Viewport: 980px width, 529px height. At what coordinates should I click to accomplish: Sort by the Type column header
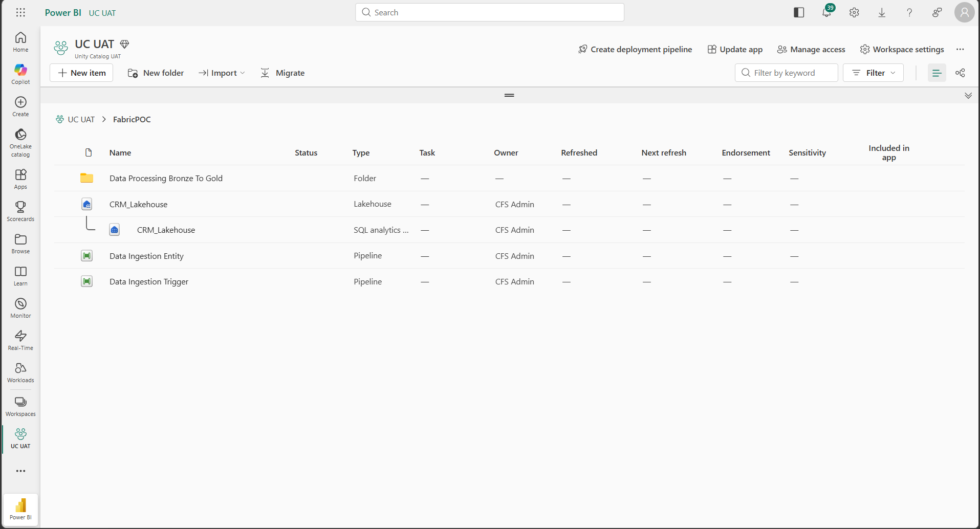361,152
